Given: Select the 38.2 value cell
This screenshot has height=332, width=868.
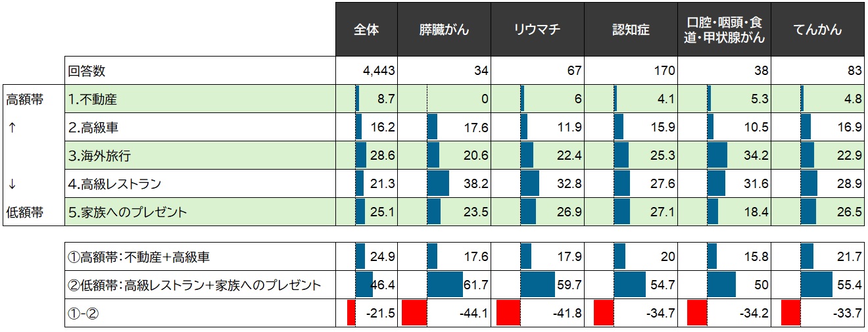Looking at the screenshot, I should coord(475,184).
